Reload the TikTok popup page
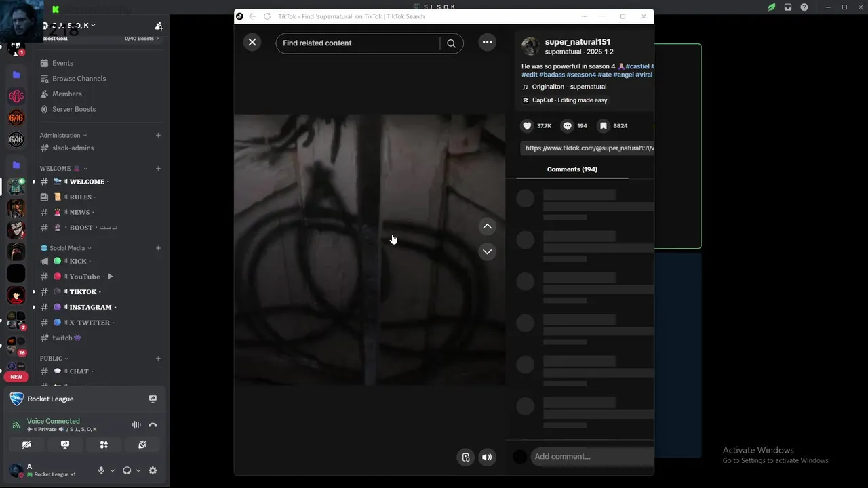The image size is (868, 488). coord(267,16)
